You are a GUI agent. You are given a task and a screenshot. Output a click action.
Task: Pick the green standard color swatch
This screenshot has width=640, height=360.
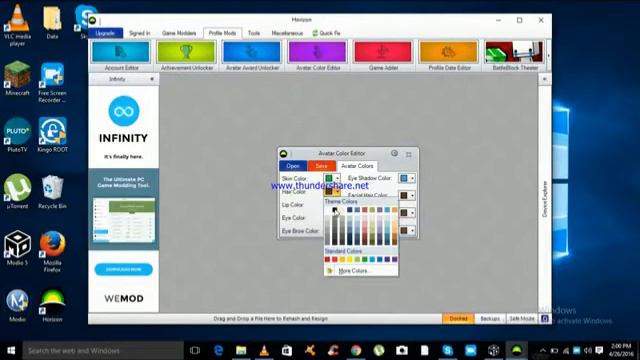coord(364,260)
